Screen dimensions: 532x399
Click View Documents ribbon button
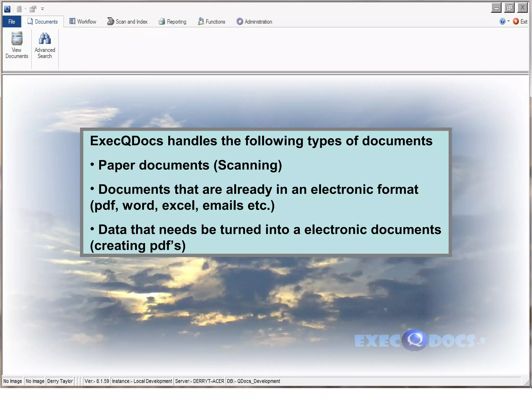point(17,45)
